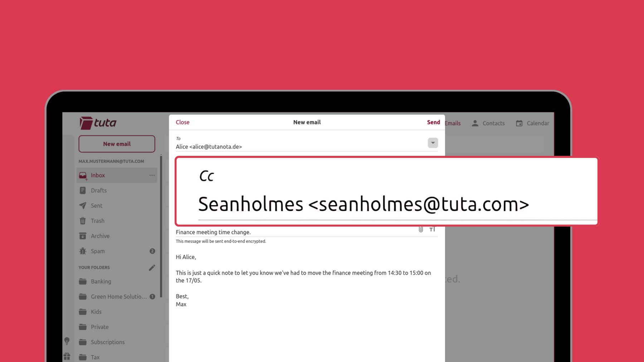Click the Banking folder icon

tap(83, 282)
